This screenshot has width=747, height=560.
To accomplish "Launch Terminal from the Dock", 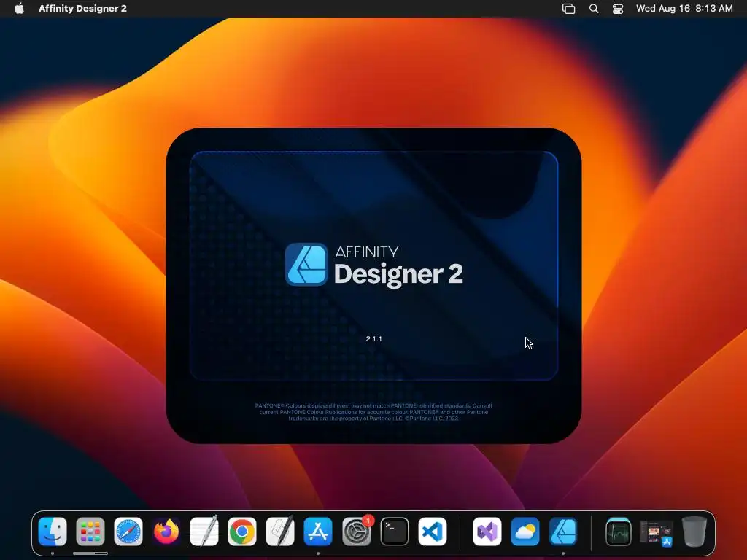I will [395, 532].
